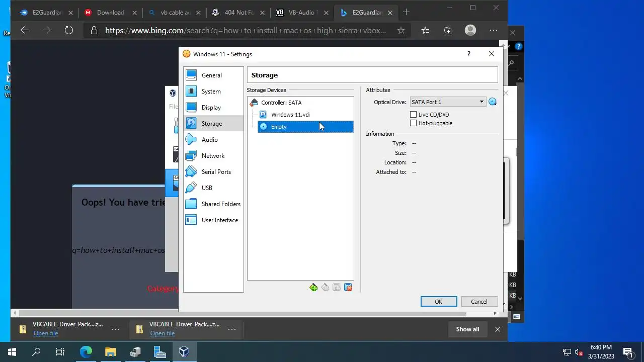Open Task View
Image resolution: width=644 pixels, height=362 pixels.
point(60,352)
